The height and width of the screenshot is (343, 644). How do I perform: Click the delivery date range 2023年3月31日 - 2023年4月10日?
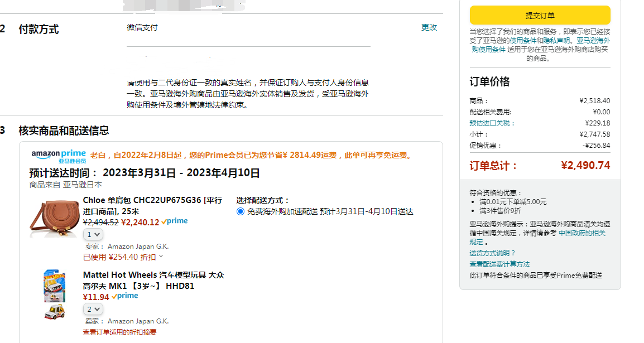181,173
